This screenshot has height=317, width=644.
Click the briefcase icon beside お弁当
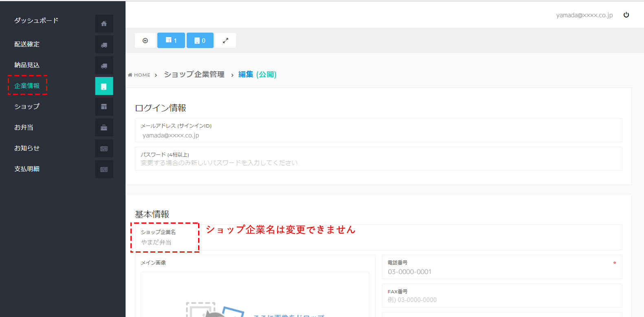point(104,128)
